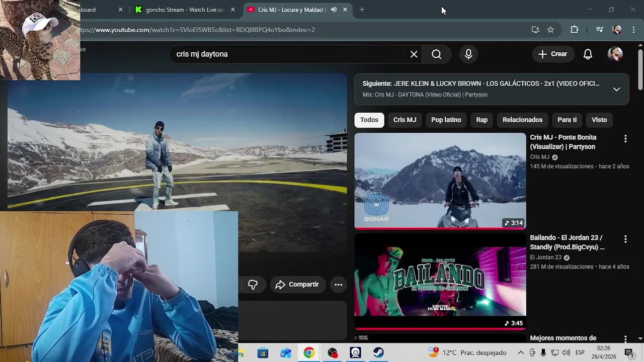Open Chrome three-dot menu

(633, 30)
